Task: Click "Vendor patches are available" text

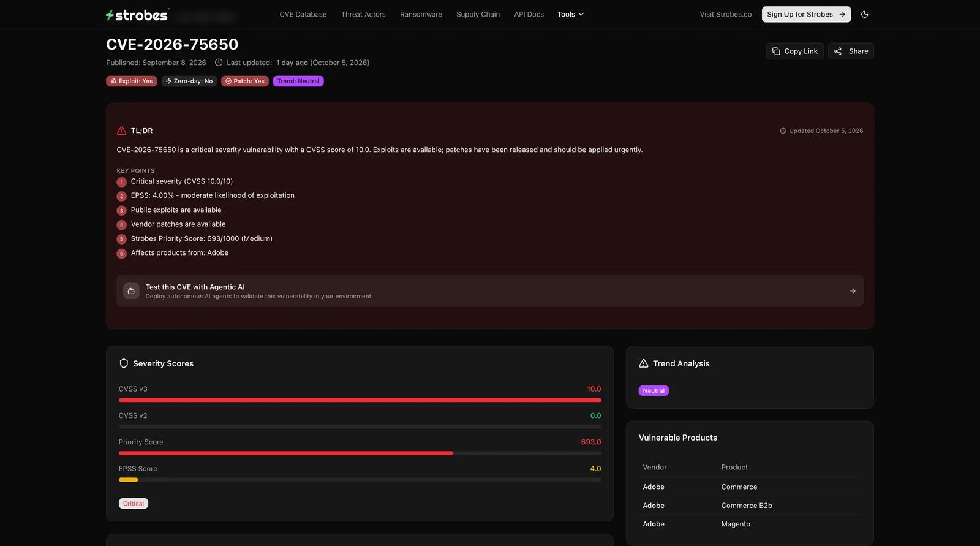Action: [178, 224]
